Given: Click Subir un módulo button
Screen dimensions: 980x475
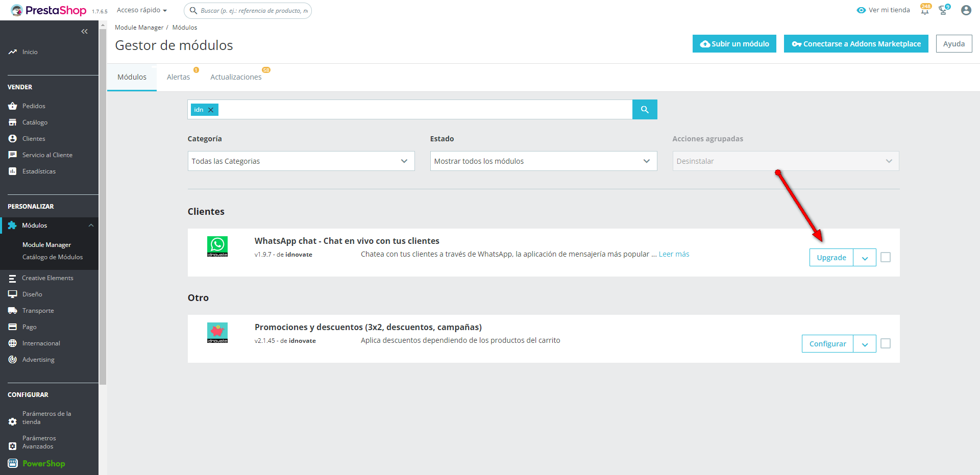Looking at the screenshot, I should (734, 44).
